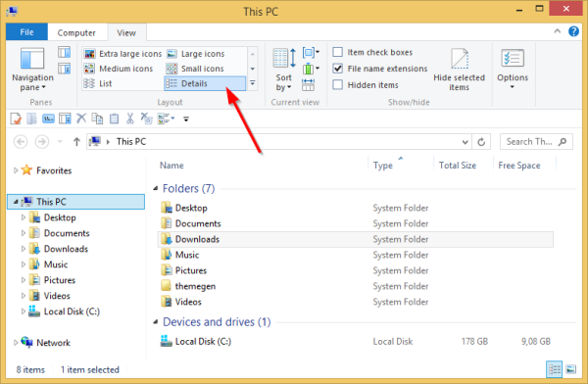This screenshot has width=588, height=384.
Task: Open the Navigation pane dropdown
Action: [x=32, y=70]
